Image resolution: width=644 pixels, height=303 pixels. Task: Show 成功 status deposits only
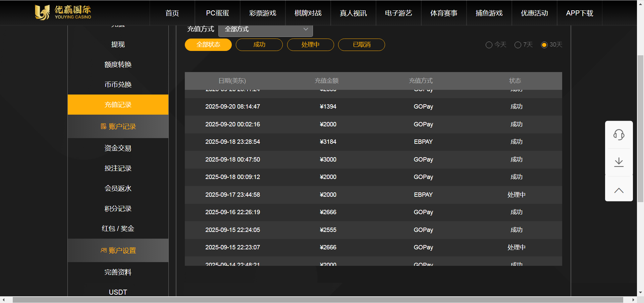pyautogui.click(x=259, y=45)
